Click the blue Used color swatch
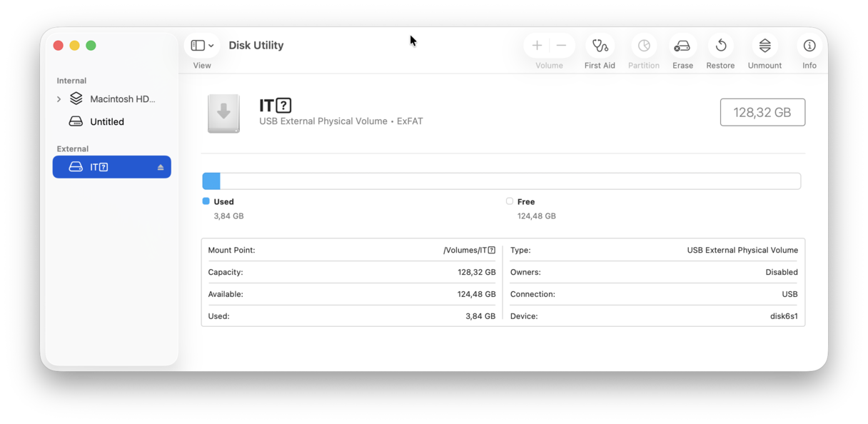The image size is (868, 424). point(207,201)
